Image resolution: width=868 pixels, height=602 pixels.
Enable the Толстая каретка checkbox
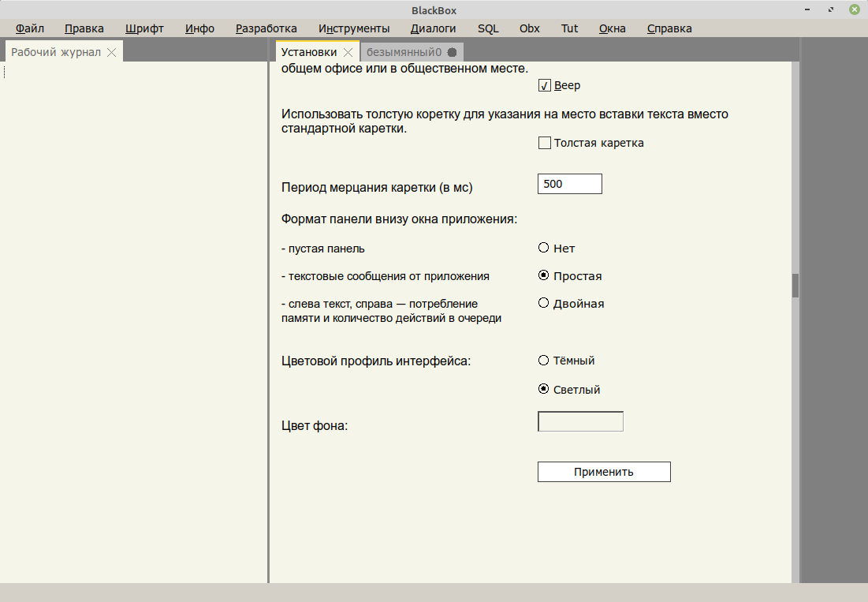tap(544, 143)
